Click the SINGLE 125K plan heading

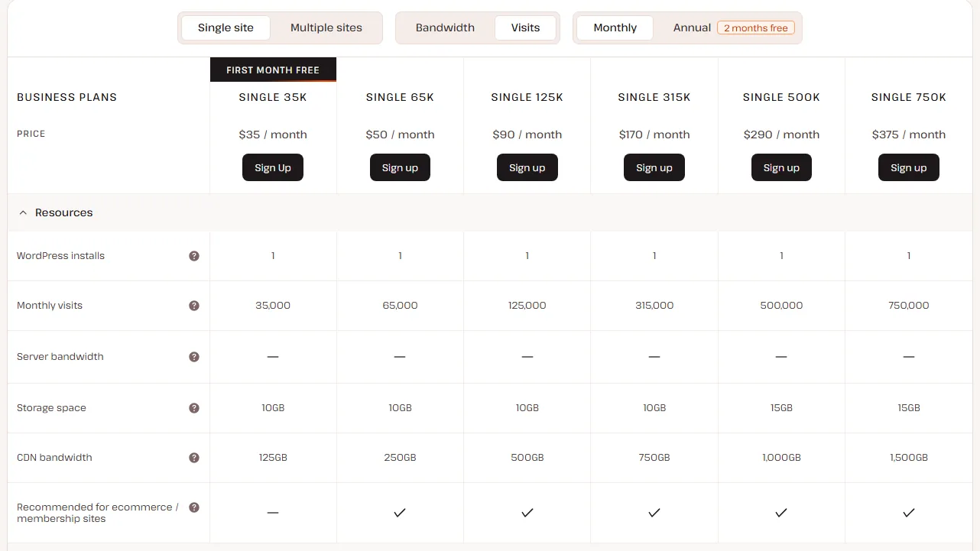click(x=527, y=97)
